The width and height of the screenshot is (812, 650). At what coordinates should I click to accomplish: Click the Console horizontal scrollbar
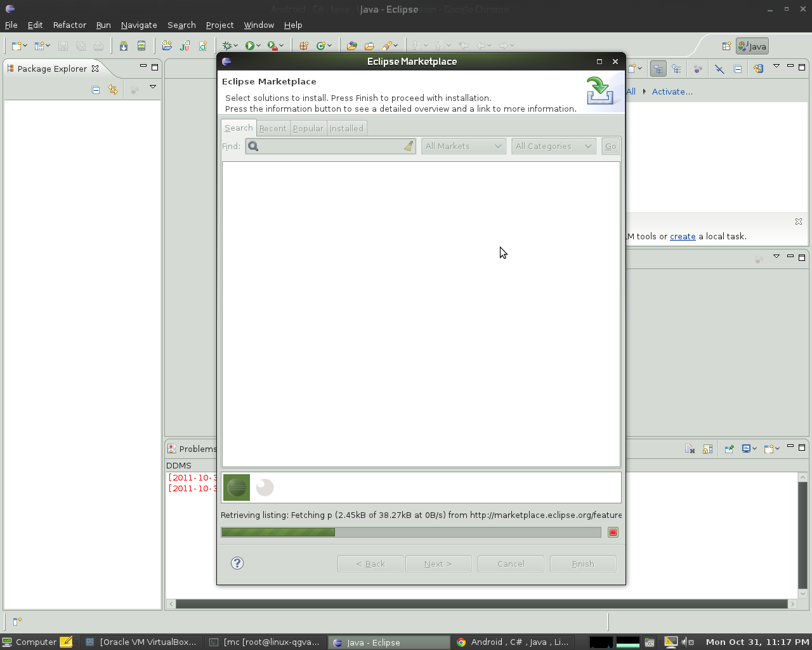click(481, 604)
